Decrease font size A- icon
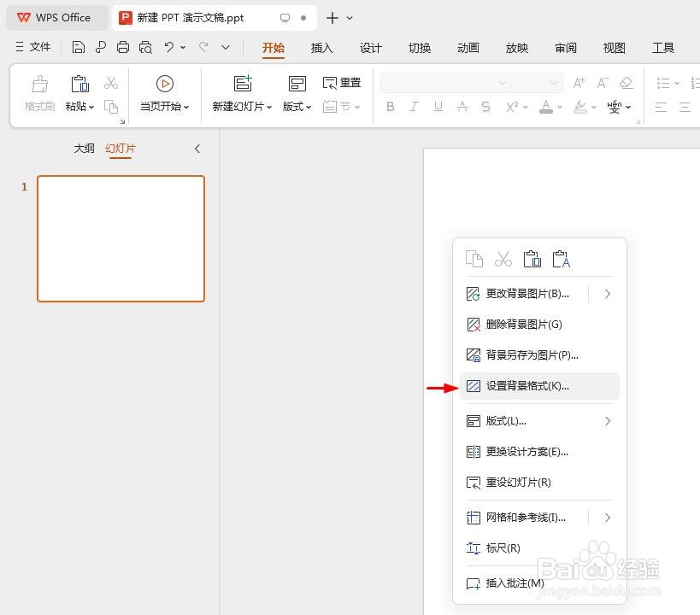Screen dimensions: 700x615 coord(603,83)
